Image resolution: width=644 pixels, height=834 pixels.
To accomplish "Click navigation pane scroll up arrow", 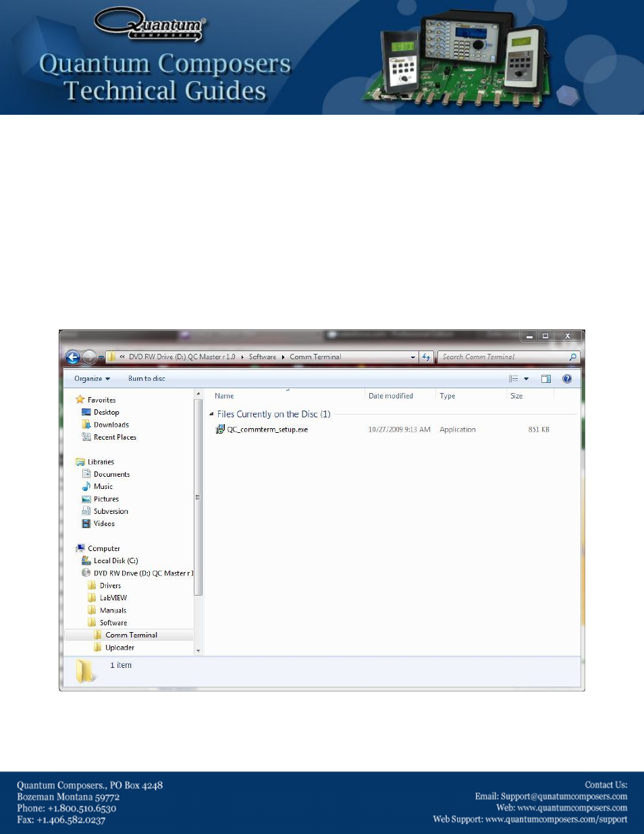I will point(198,394).
